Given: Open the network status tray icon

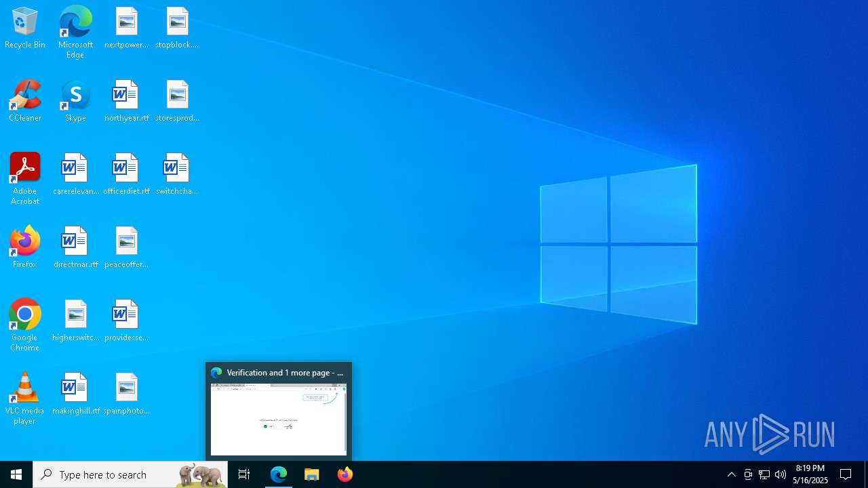Looking at the screenshot, I should point(764,474).
